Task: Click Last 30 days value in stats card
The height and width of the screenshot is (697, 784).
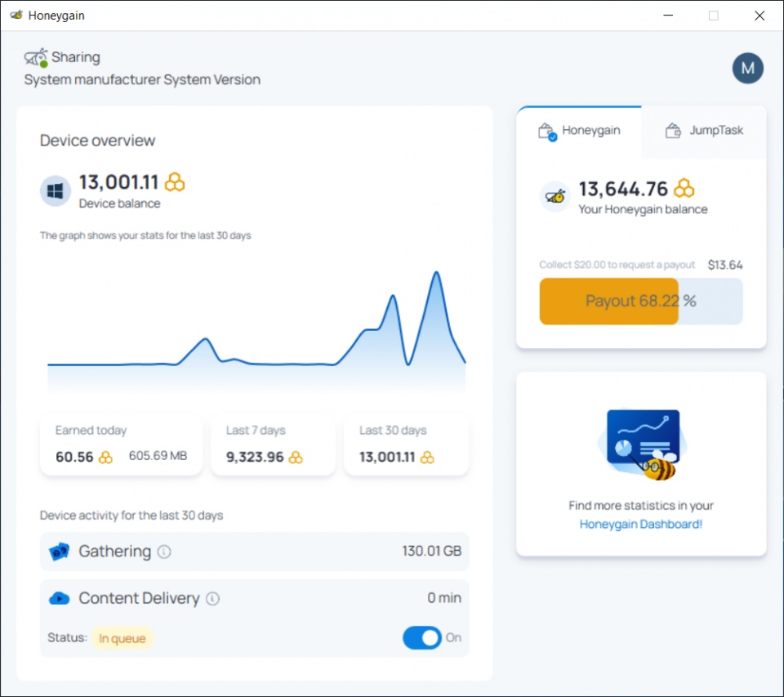Action: (387, 457)
